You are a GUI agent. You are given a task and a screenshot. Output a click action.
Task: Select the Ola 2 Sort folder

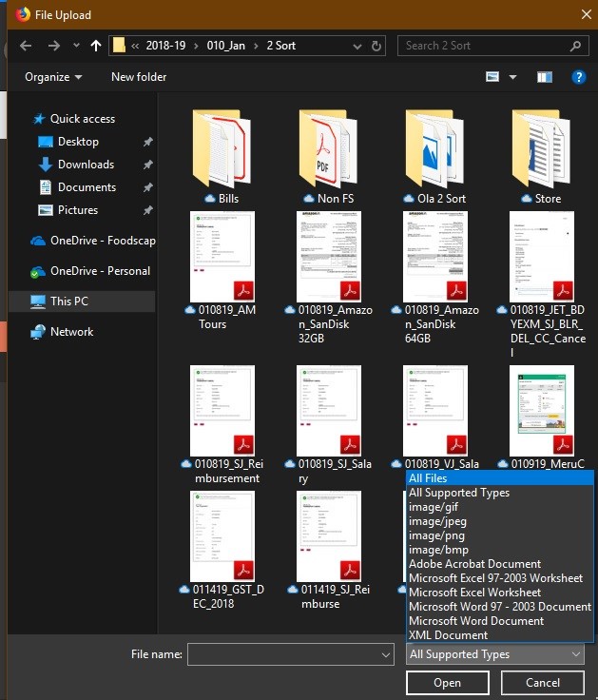[435, 157]
